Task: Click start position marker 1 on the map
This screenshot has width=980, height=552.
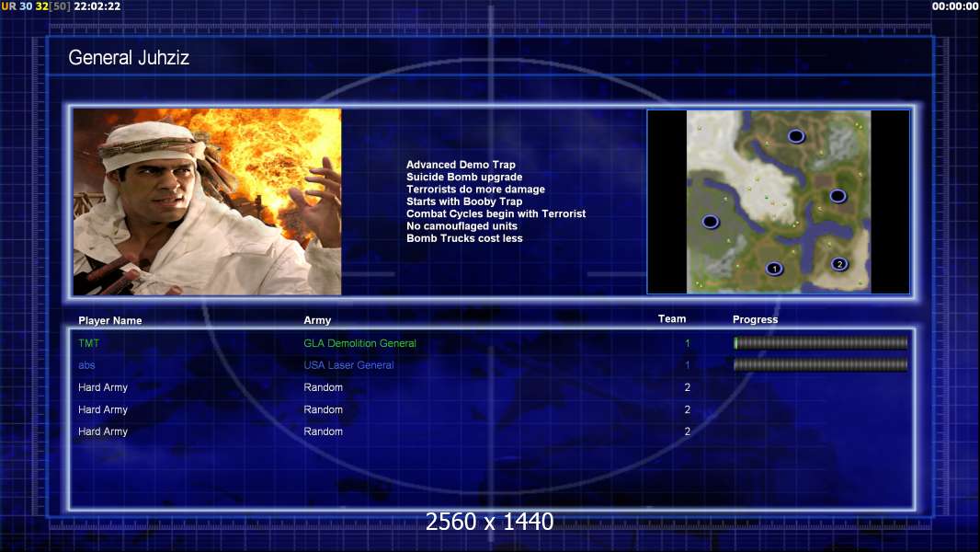Action: click(774, 269)
